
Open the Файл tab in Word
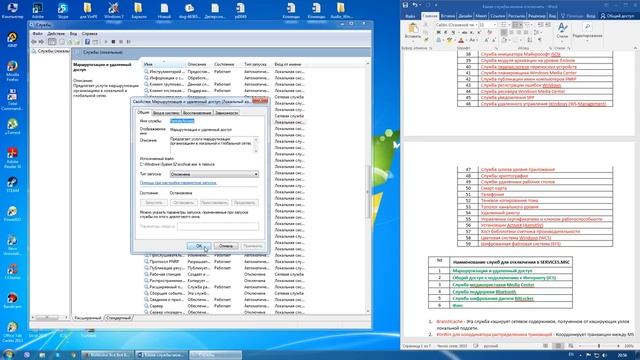410,16
